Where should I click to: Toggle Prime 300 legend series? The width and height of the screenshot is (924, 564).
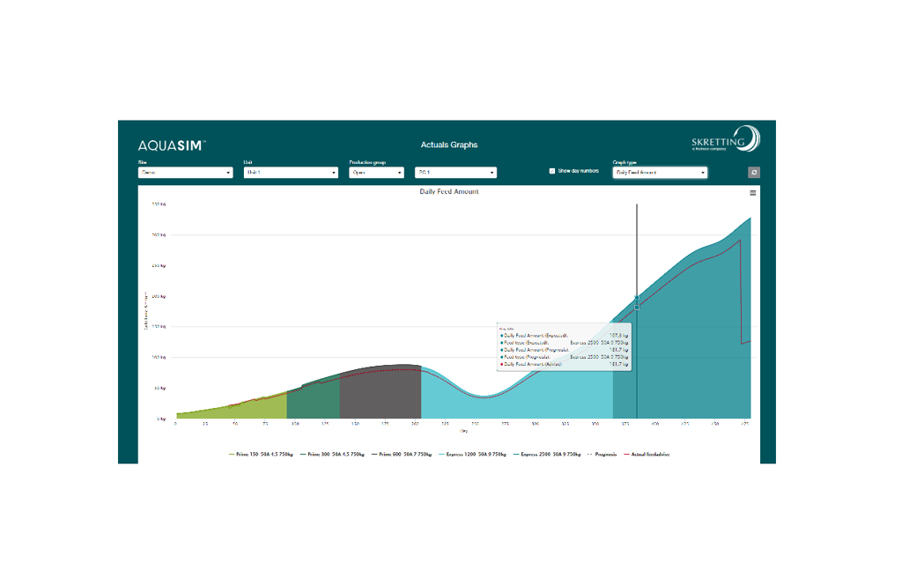click(x=336, y=455)
